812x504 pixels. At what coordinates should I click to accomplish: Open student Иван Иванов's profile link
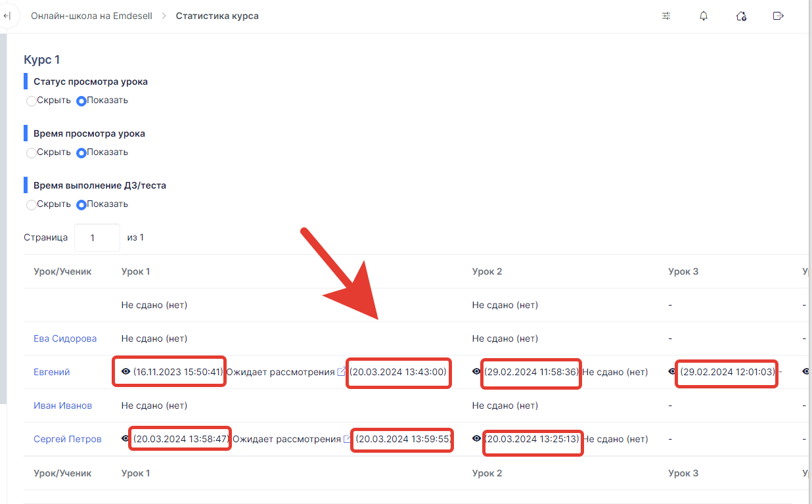(x=62, y=405)
